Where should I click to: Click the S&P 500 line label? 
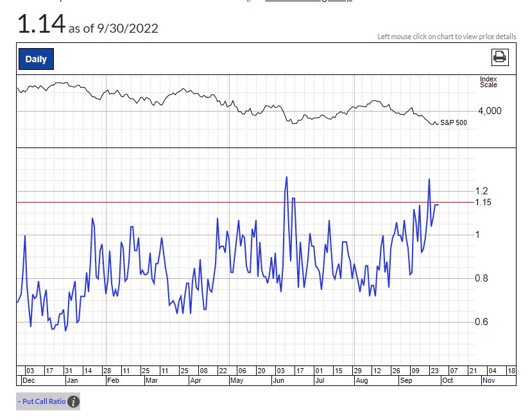(x=454, y=122)
